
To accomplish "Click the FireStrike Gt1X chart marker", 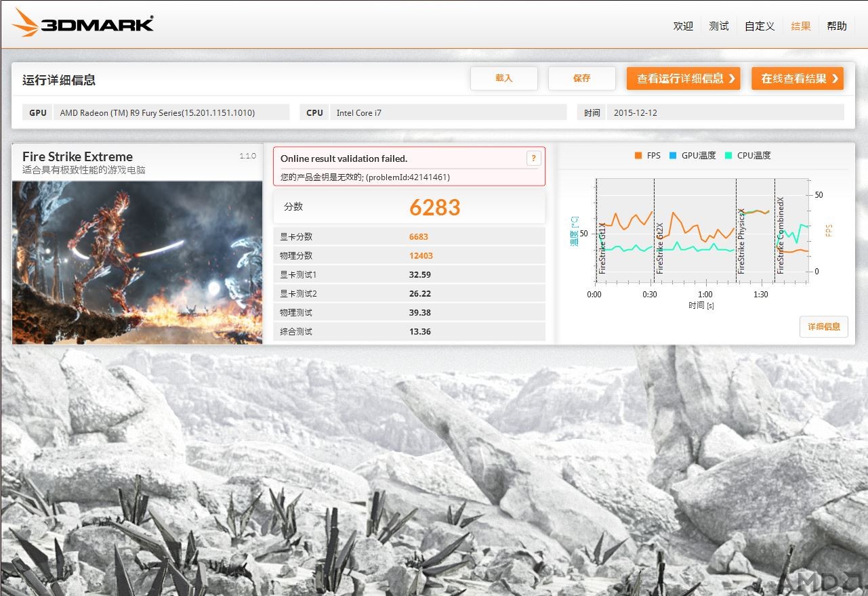I will tap(602, 248).
